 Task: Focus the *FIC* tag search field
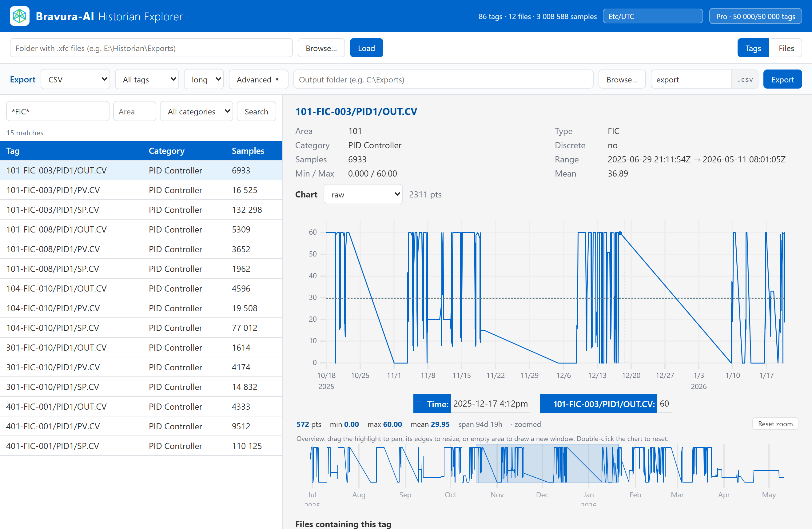[x=58, y=111]
